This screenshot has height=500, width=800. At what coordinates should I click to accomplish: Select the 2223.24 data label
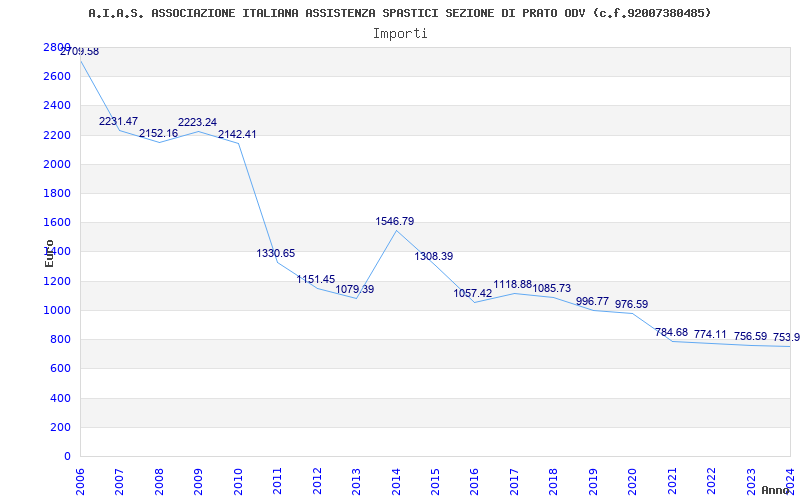pyautogui.click(x=197, y=122)
